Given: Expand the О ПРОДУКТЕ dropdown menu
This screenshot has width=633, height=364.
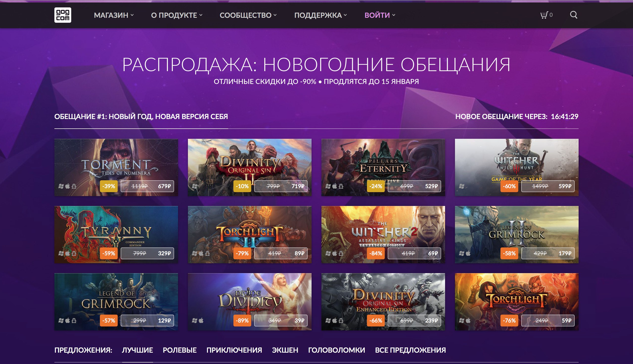Looking at the screenshot, I should pos(177,15).
